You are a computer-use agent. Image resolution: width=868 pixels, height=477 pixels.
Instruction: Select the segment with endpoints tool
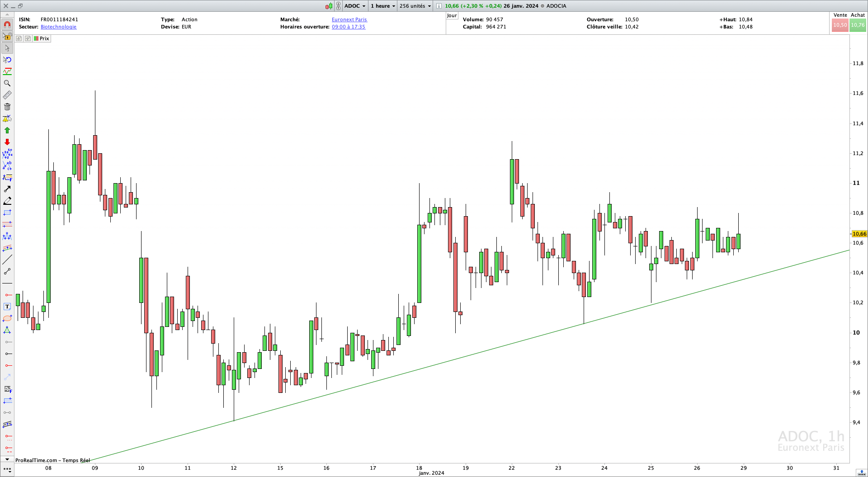[7, 271]
